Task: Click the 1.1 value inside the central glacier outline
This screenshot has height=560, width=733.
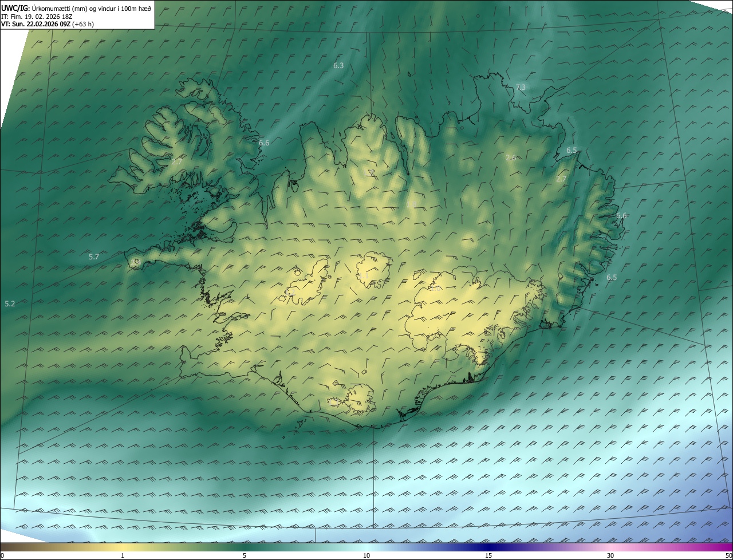Action: [364, 276]
